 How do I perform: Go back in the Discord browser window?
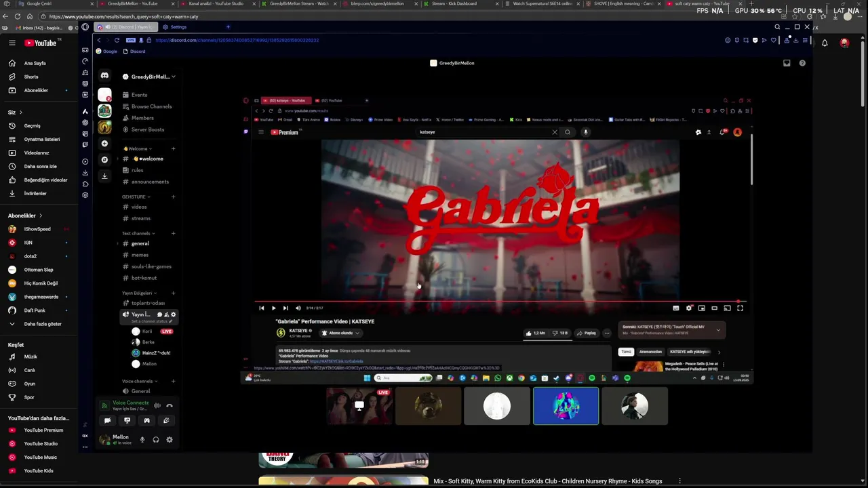[x=98, y=40]
